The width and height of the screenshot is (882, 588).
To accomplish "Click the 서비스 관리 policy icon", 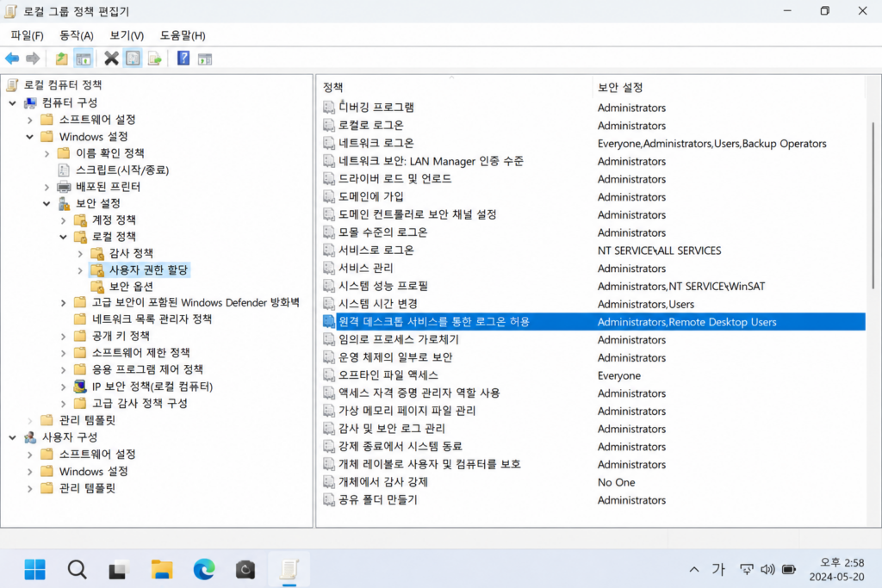I will click(329, 268).
